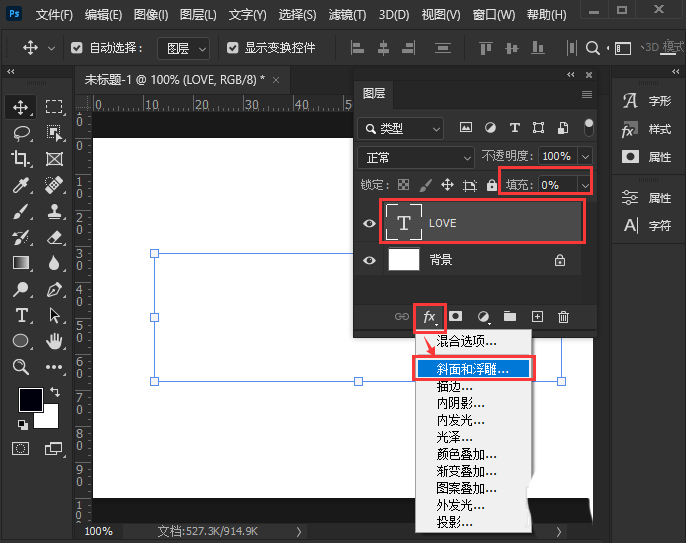Image resolution: width=686 pixels, height=543 pixels.
Task: Select the Eraser tool
Action: pos(54,238)
